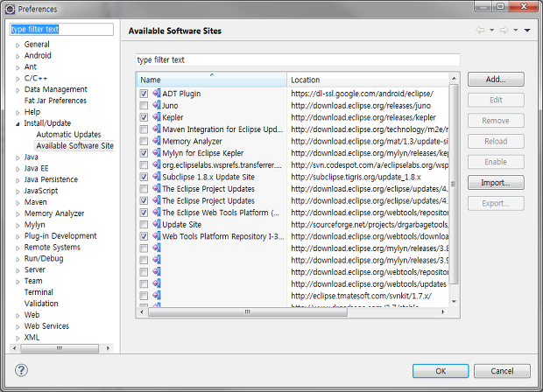The image size is (543, 392).
Task: Collapse the Install/Update tree node
Action: [18, 124]
